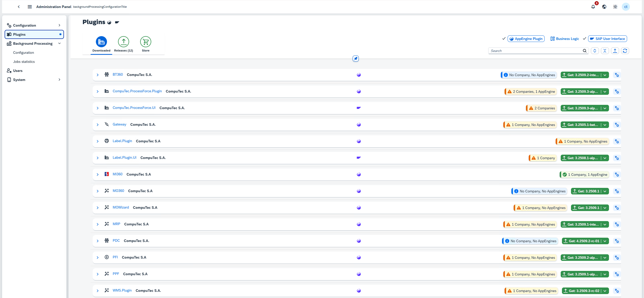
Task: Click inside the Search field
Action: coord(525,51)
